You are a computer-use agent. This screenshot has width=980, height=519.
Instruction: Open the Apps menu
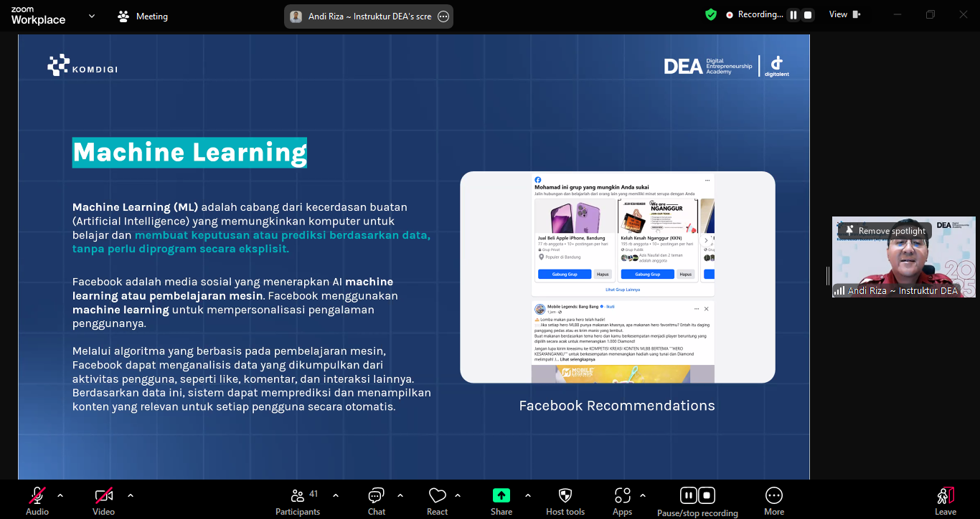[623, 500]
